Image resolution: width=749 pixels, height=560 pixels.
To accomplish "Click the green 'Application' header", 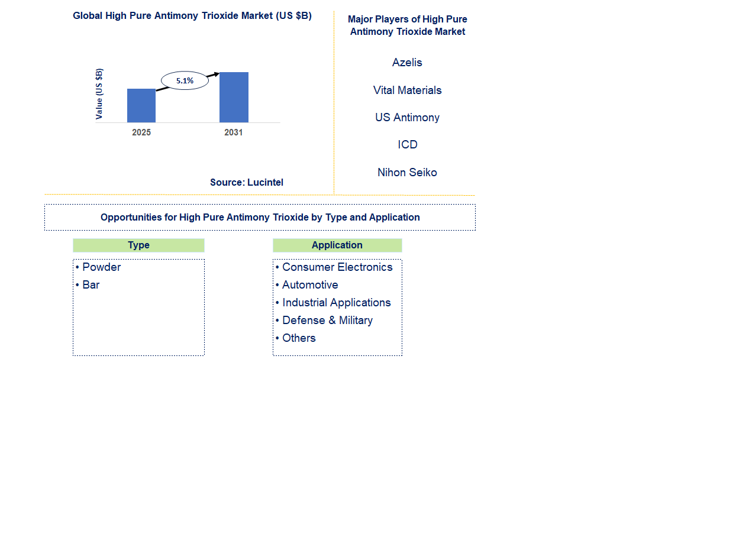I will tap(337, 245).
